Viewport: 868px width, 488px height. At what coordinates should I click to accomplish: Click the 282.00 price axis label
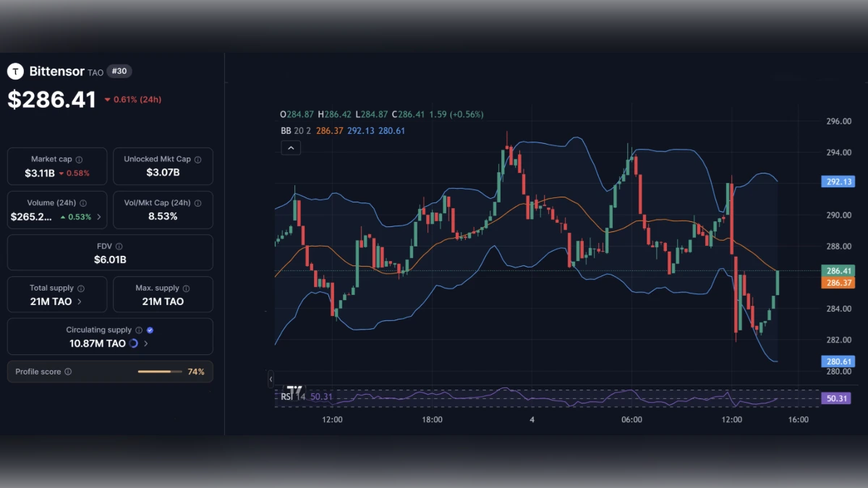coord(838,340)
